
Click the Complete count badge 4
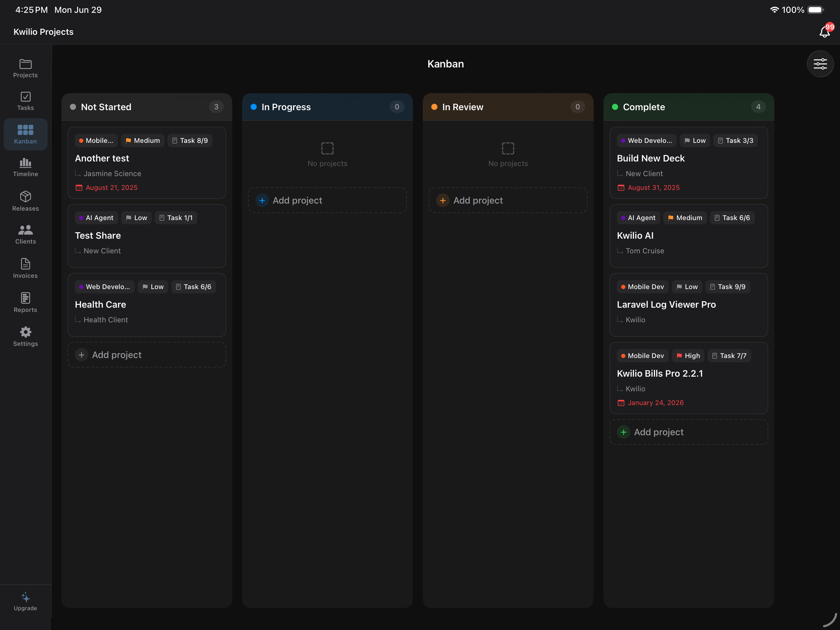[x=759, y=107]
